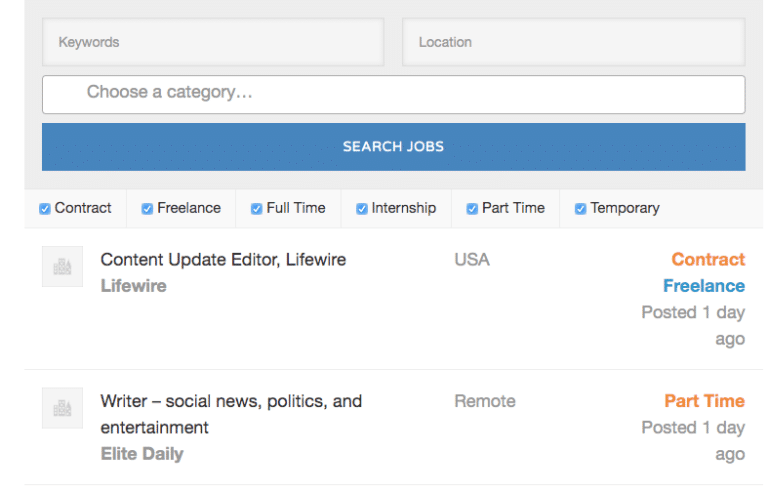Click into the Location input field
The image size is (768, 492).
click(573, 42)
